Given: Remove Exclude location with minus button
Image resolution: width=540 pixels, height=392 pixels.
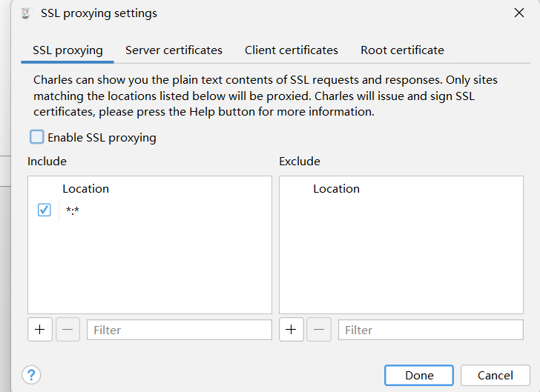Looking at the screenshot, I should click(319, 330).
